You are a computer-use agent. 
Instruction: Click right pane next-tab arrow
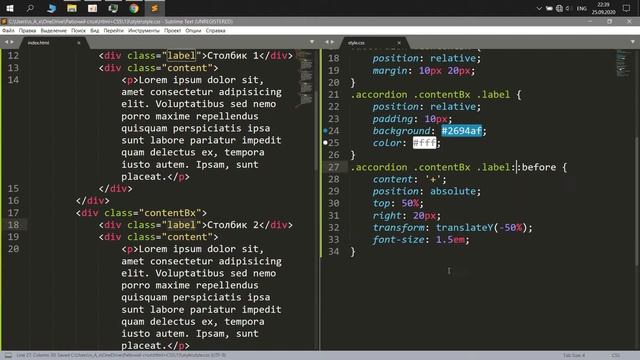point(332,42)
